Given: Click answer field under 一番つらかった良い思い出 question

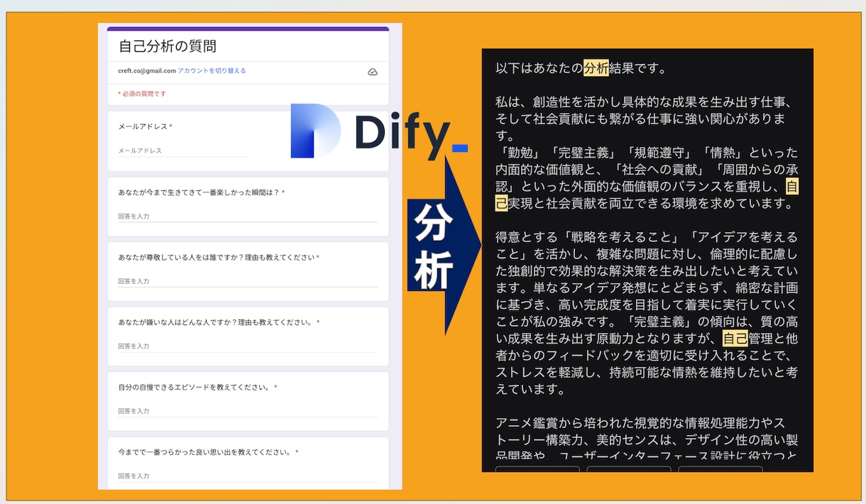Looking at the screenshot, I should point(248,476).
